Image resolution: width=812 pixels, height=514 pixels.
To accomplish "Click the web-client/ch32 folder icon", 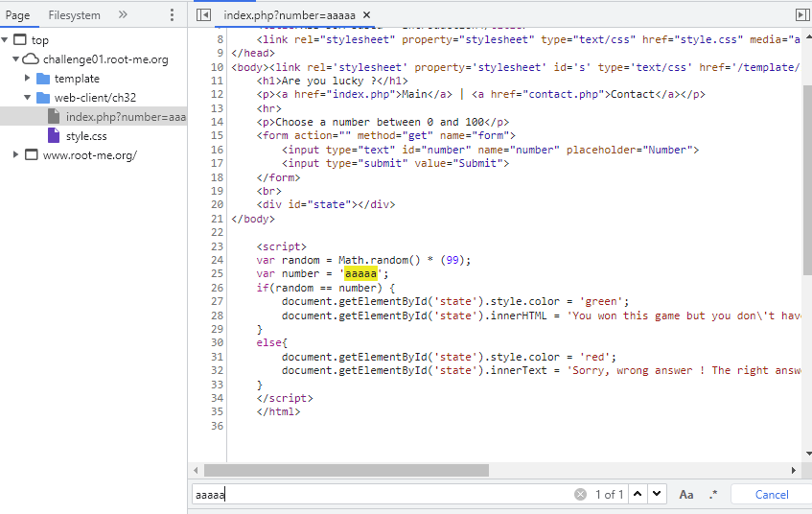I will coord(43,98).
